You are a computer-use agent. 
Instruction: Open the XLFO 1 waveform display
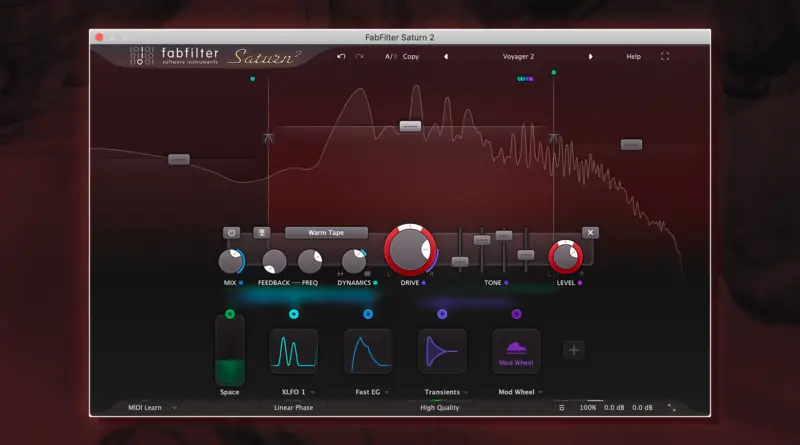294,351
